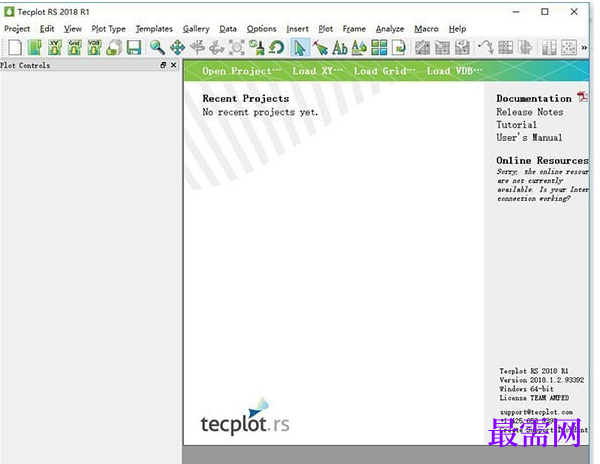
Task: Click the grayed 3D rotation icon next to Z-rotate
Action: tap(217, 48)
